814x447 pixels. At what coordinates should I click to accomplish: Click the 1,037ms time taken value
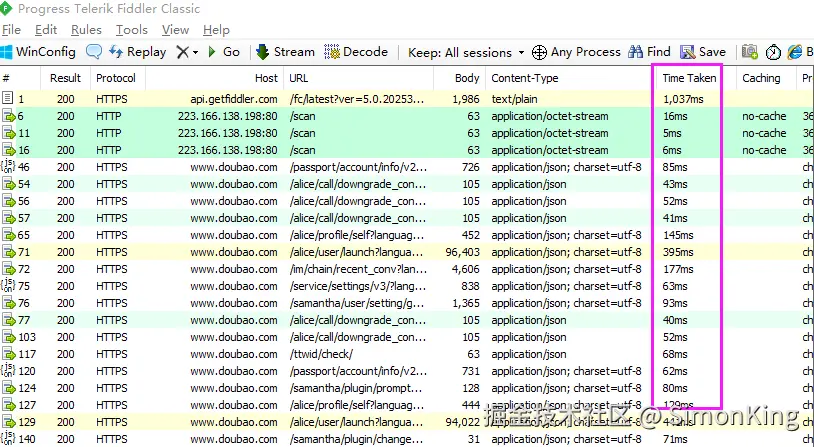point(683,99)
